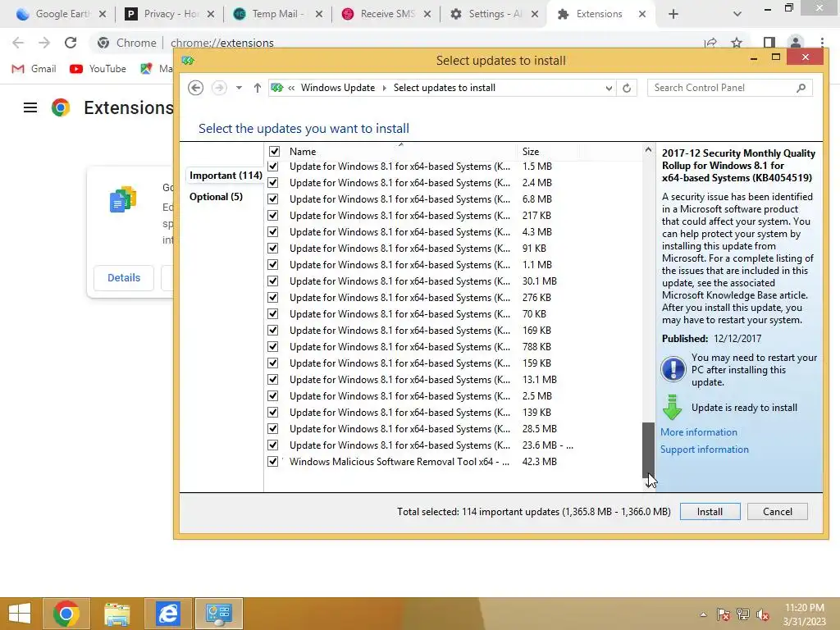Uncheck the 70 KB update checkbox

pyautogui.click(x=272, y=314)
